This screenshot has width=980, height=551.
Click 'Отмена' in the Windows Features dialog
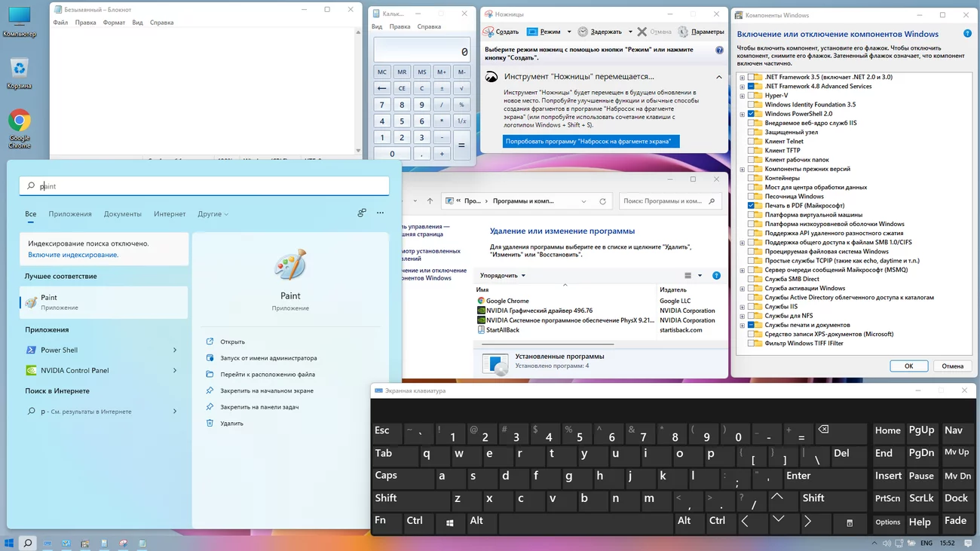(952, 366)
